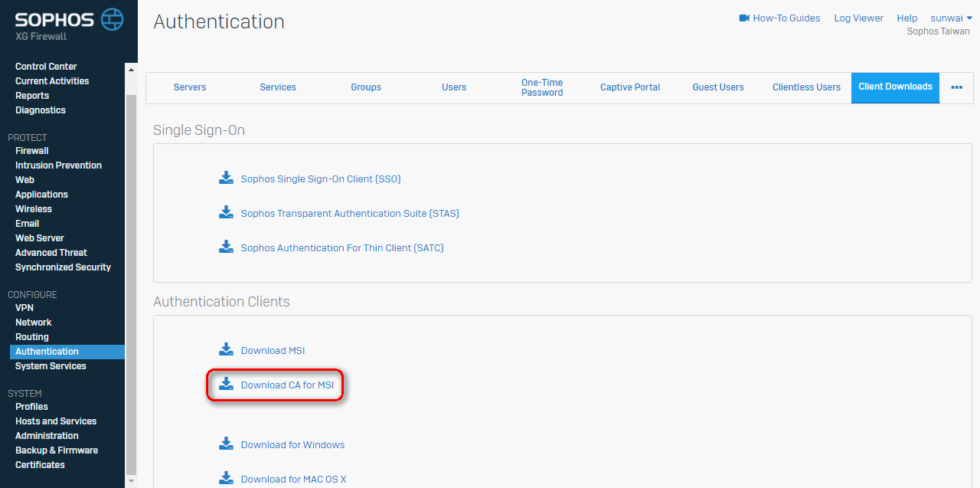Click the Download MSI link

click(x=273, y=351)
